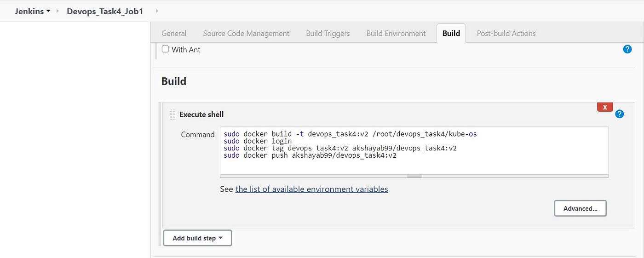Click the Advanced... button
The width and height of the screenshot is (644, 258).
580,208
